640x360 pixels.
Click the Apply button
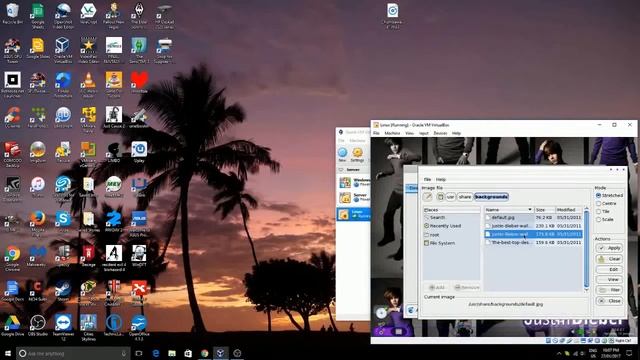(609, 248)
